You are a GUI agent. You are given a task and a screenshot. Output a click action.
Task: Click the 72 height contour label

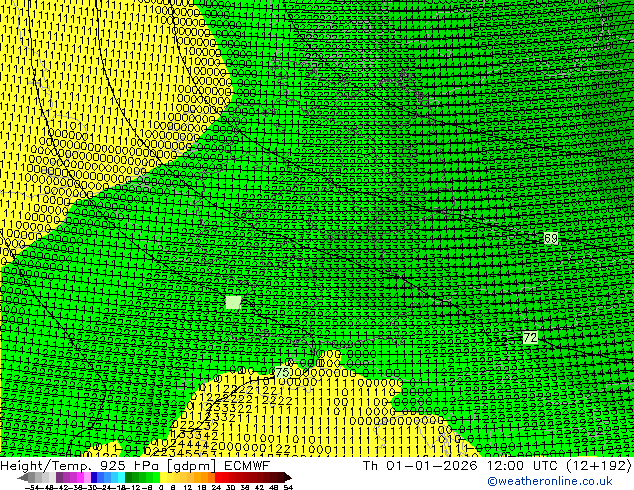click(530, 337)
